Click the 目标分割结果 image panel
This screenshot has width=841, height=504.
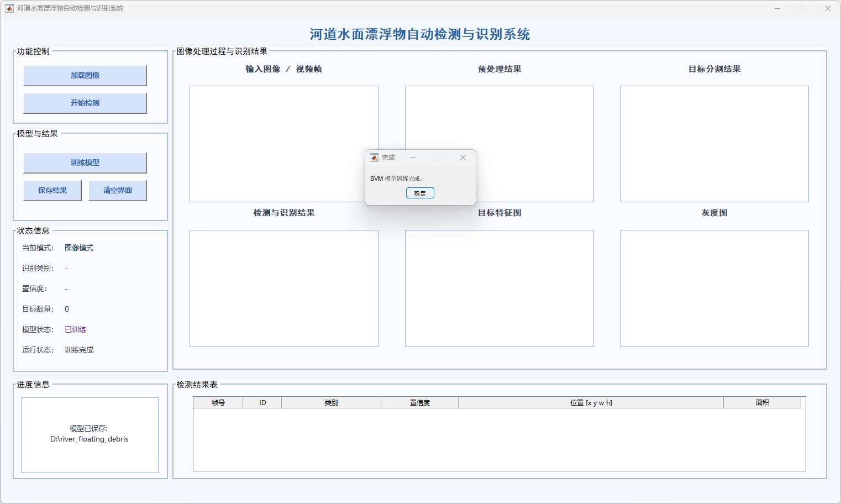[x=714, y=144]
